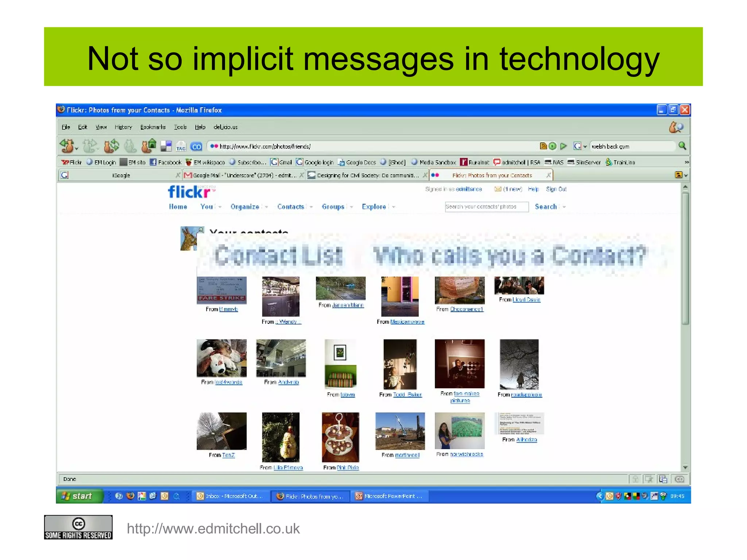Click the Some Rights Reserved CC badge

78,527
